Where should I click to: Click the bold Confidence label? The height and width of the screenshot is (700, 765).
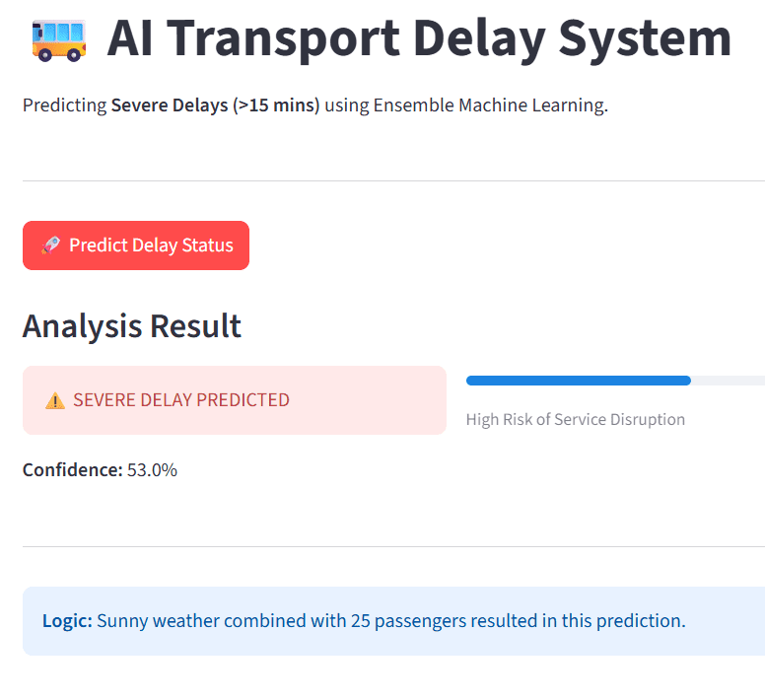click(73, 469)
